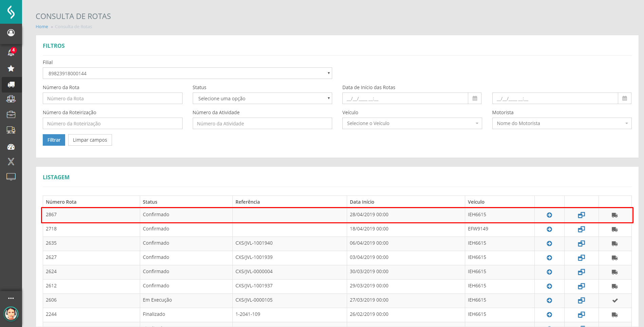Click the arrow icon for route 2635

(x=549, y=244)
